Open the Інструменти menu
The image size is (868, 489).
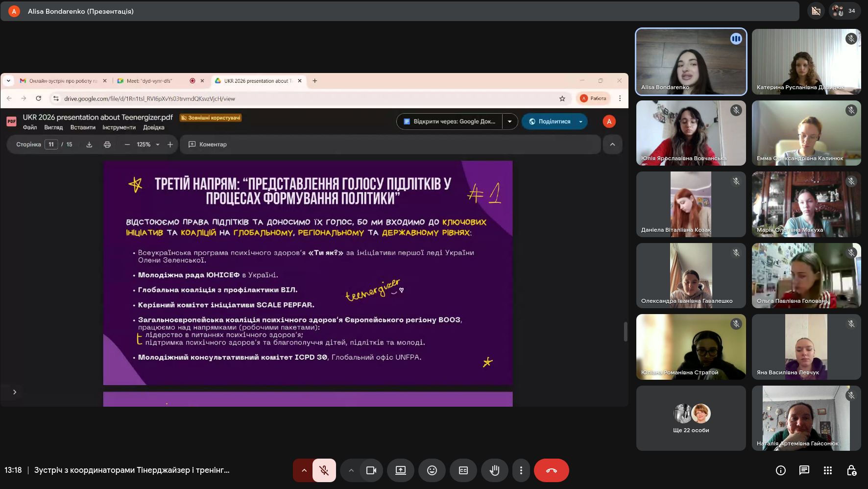pyautogui.click(x=119, y=127)
